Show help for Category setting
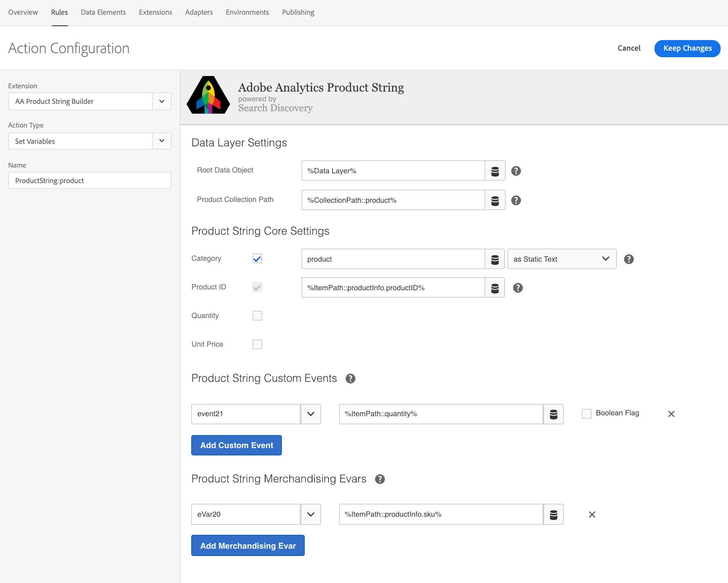Screen dimensions: 728x583 [629, 259]
